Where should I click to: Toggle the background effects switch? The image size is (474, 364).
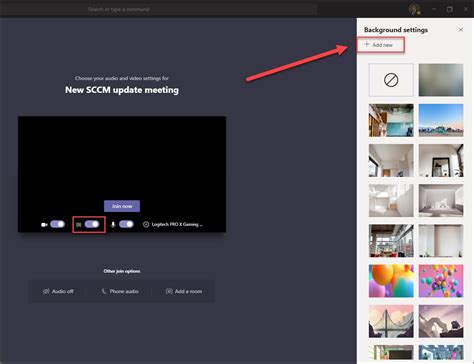pos(92,224)
